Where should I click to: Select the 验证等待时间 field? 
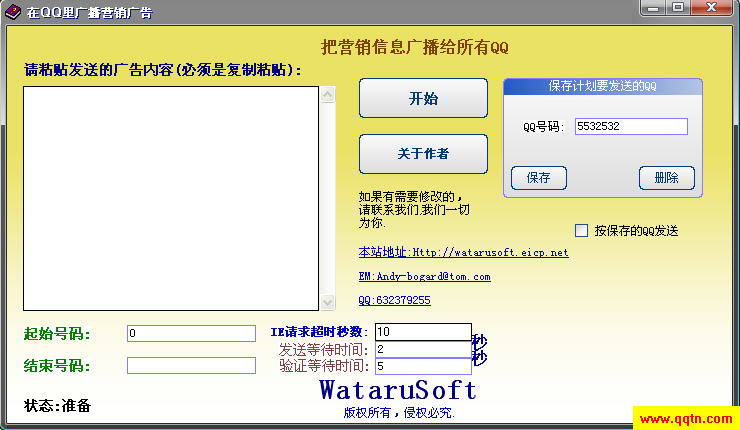(422, 367)
